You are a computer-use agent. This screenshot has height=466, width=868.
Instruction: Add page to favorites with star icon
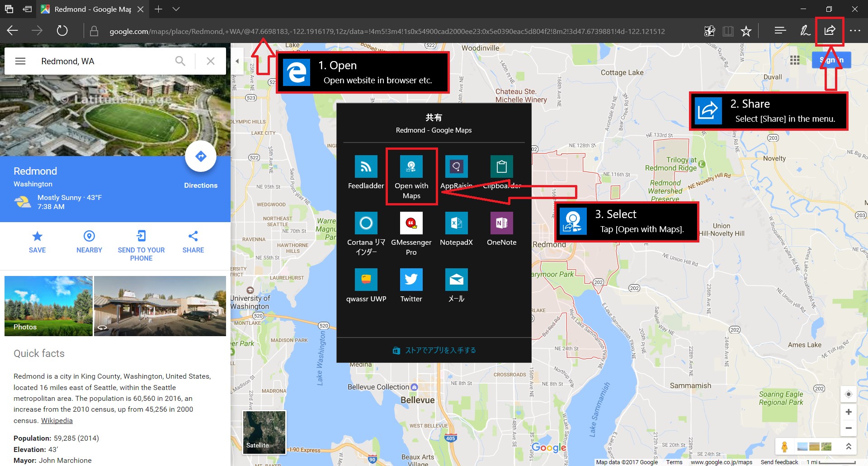pyautogui.click(x=746, y=31)
